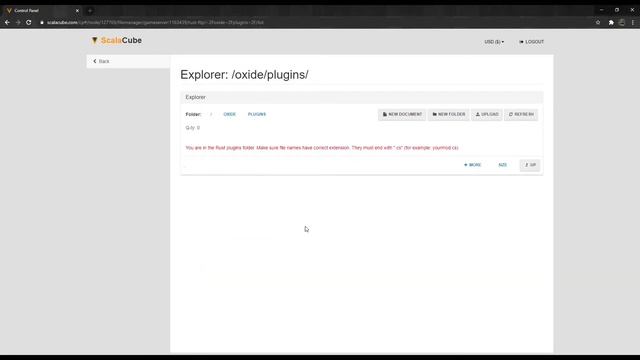This screenshot has width=640, height=360.
Task: Click the address bar URL
Action: coord(155,22)
